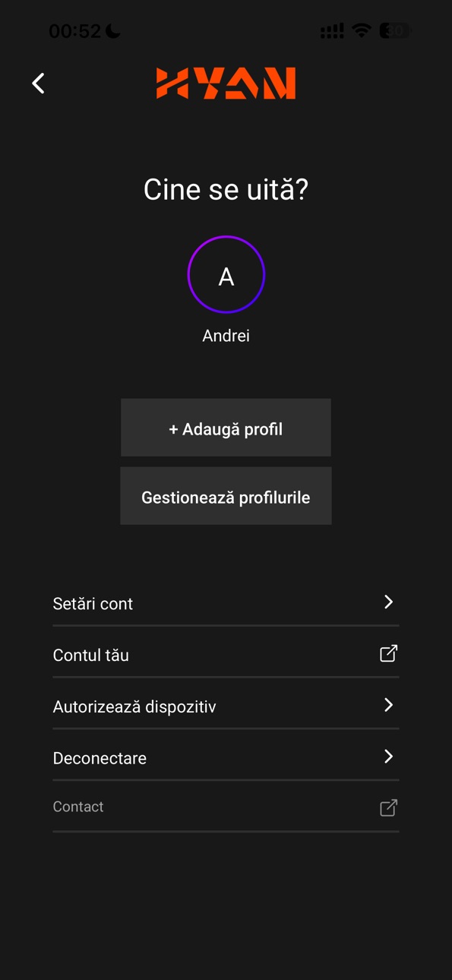Tap the cellular signal bars icon
This screenshot has height=980, width=452.
(x=332, y=30)
